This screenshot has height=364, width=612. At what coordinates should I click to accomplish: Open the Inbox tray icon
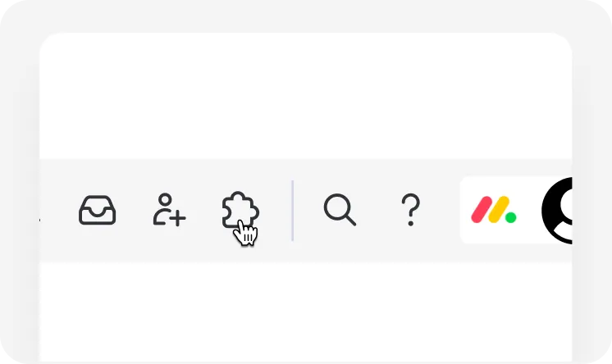[97, 211]
